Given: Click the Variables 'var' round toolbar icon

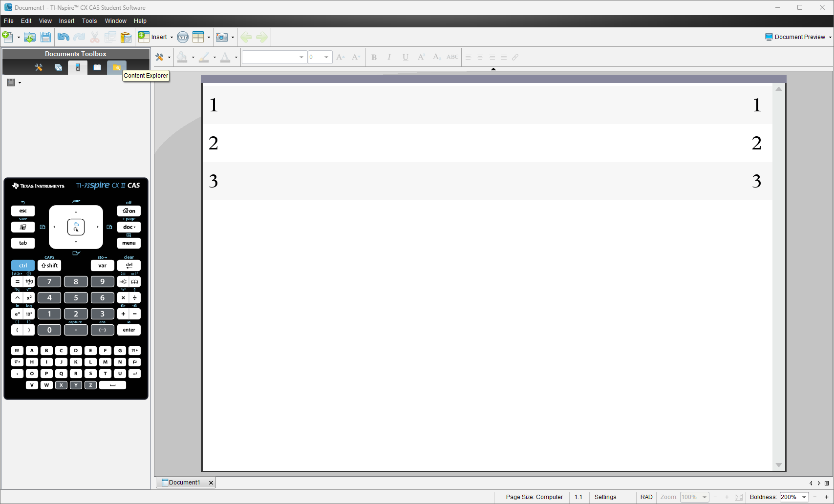Looking at the screenshot, I should tap(183, 37).
